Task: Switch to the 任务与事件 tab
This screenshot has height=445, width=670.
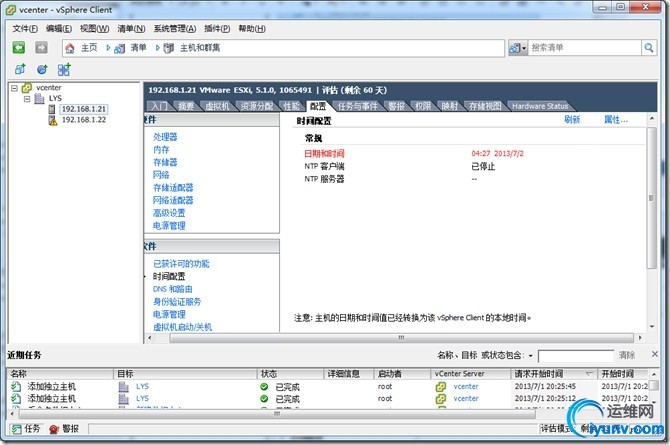Action: point(357,106)
